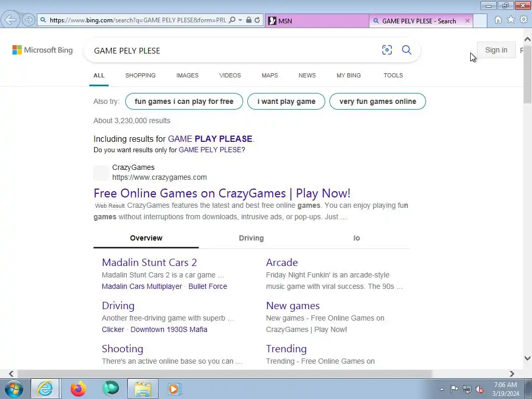Viewport: 532px width, 399px height.
Task: Click the network tray icon
Action: (x=467, y=389)
